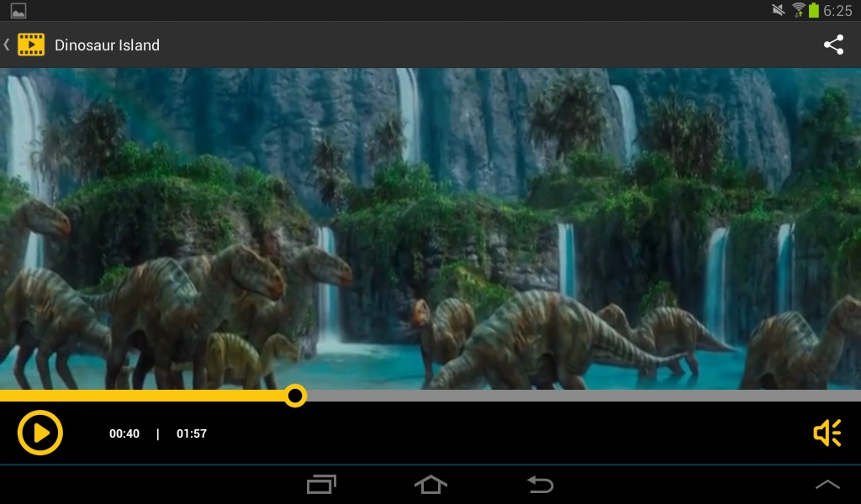Image resolution: width=861 pixels, height=504 pixels.
Task: Tap the 00:40 elapsed time
Action: (124, 433)
